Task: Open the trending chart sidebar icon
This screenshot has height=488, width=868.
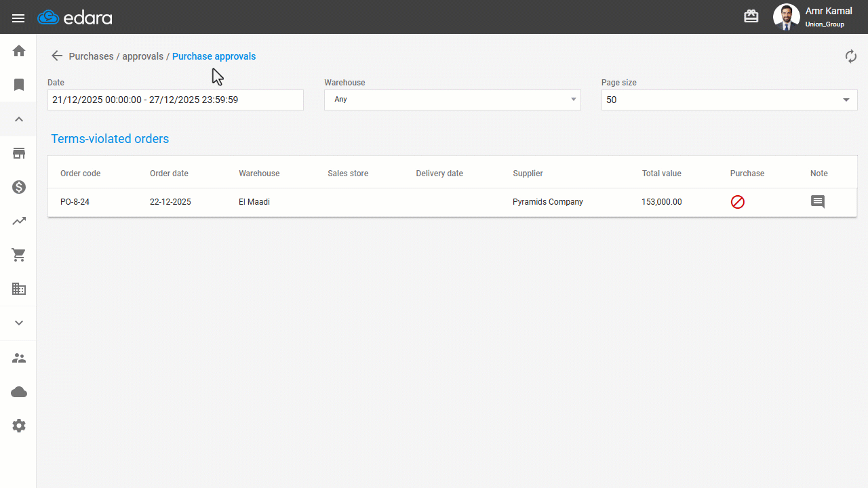Action: coord(19,221)
